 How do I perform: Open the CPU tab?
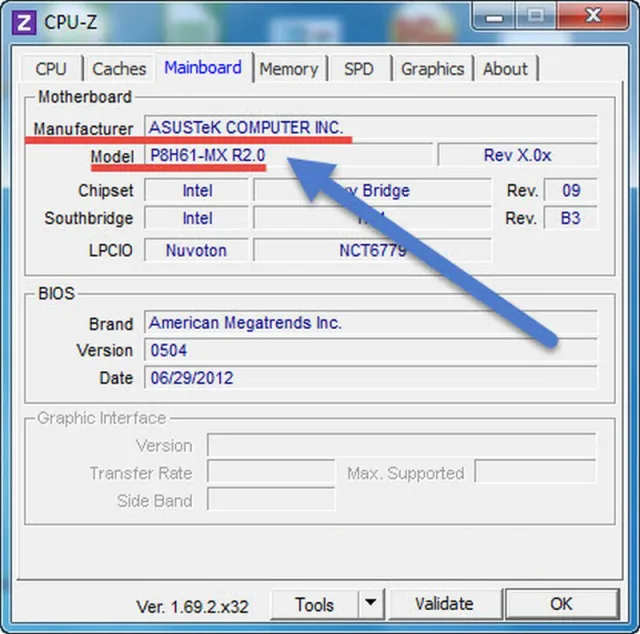tap(51, 68)
